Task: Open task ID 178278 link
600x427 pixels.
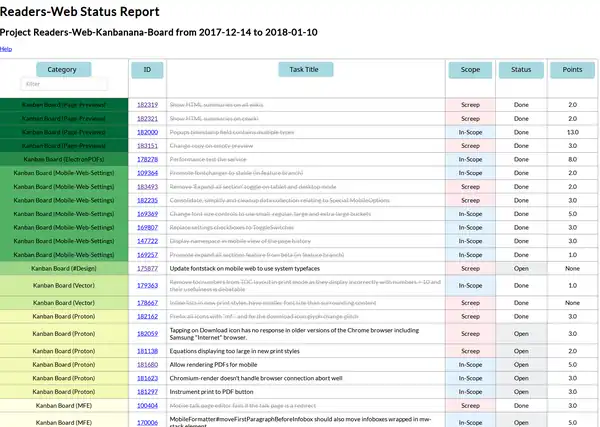Action: tap(147, 159)
